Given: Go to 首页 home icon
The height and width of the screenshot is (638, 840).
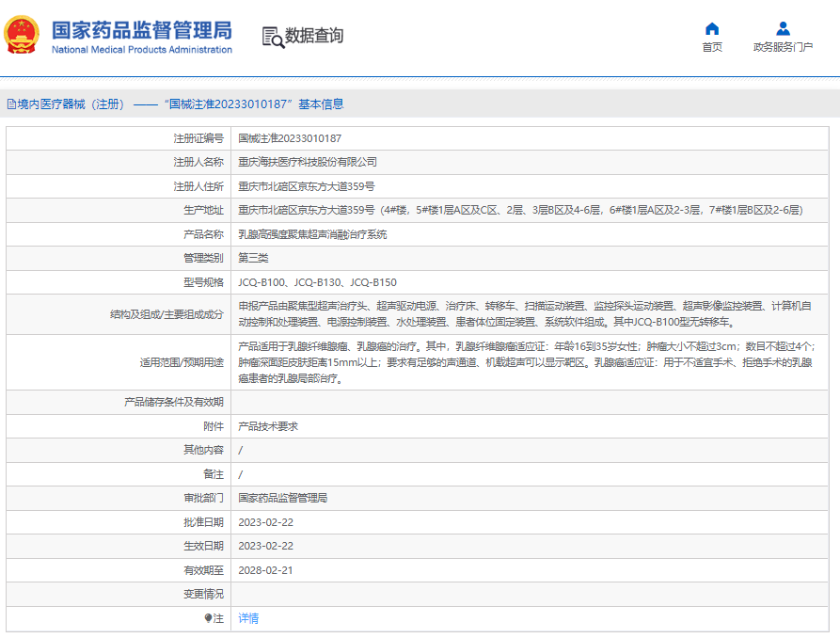Looking at the screenshot, I should pyautogui.click(x=712, y=28).
